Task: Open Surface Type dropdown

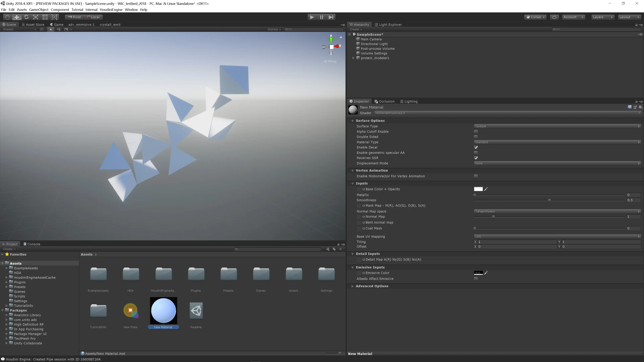Action: [557, 126]
